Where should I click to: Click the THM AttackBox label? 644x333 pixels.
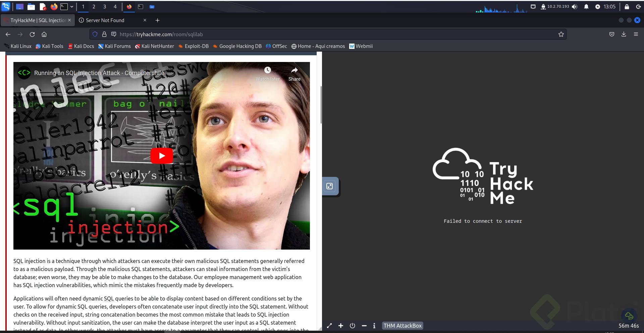coord(402,326)
